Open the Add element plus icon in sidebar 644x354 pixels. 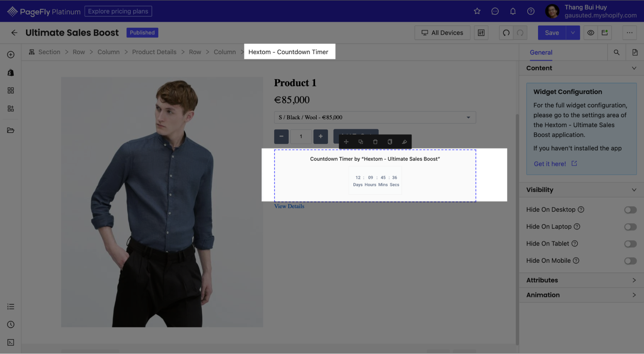coord(11,54)
